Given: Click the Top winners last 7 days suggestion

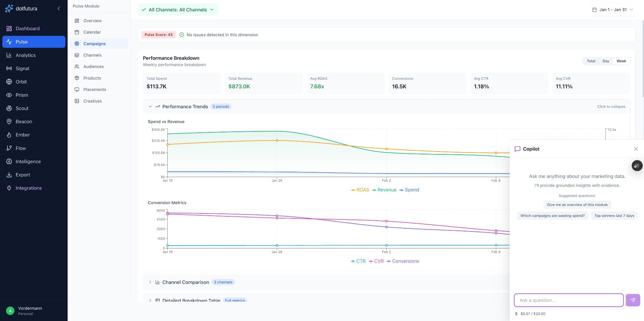Looking at the screenshot, I should coord(613,215).
